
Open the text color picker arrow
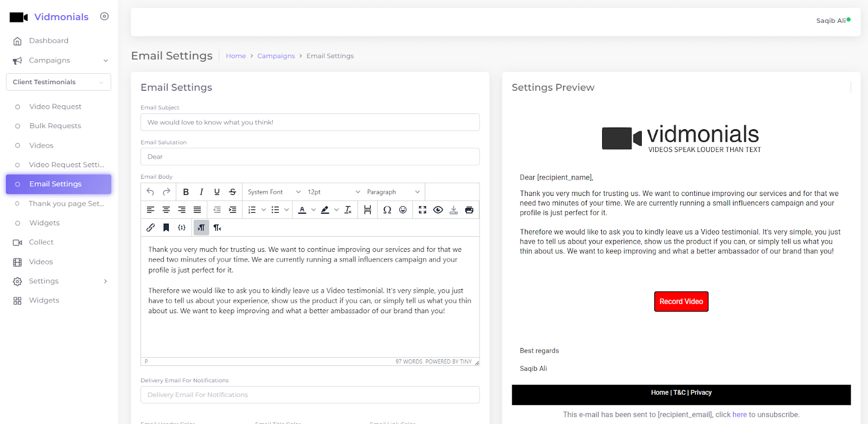pyautogui.click(x=314, y=210)
